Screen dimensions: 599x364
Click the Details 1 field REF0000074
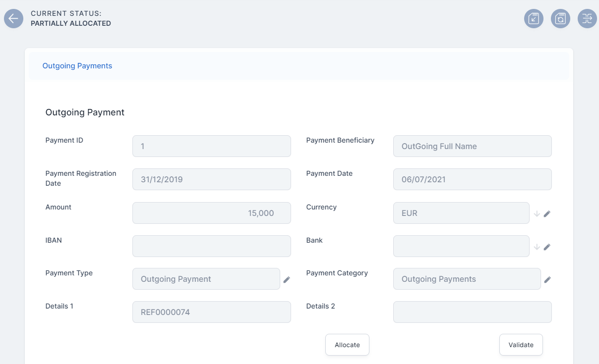pyautogui.click(x=211, y=312)
